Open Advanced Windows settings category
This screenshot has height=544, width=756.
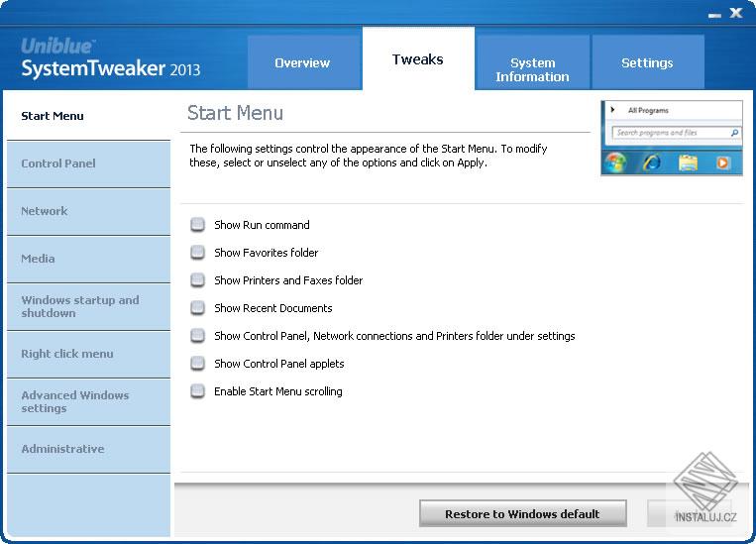(x=89, y=401)
